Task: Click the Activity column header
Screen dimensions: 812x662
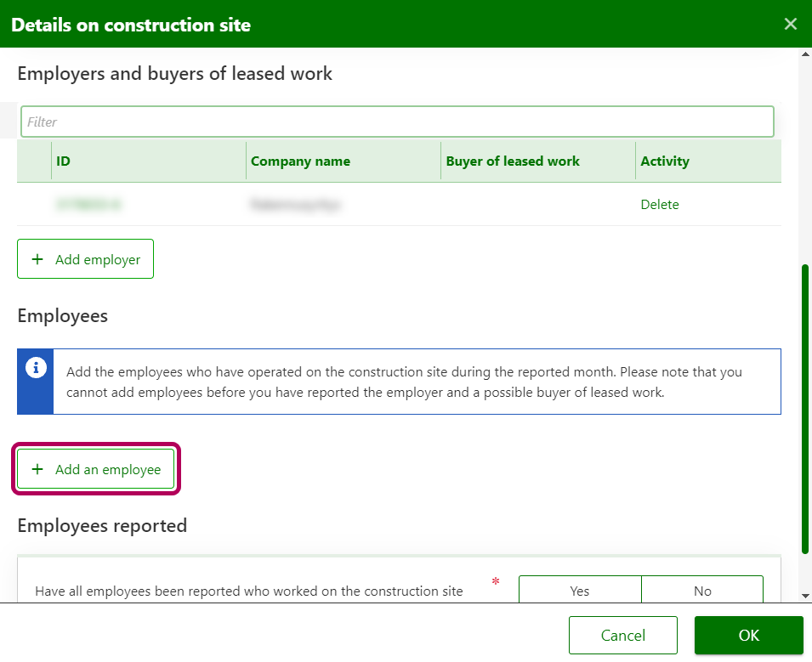Action: tap(665, 161)
